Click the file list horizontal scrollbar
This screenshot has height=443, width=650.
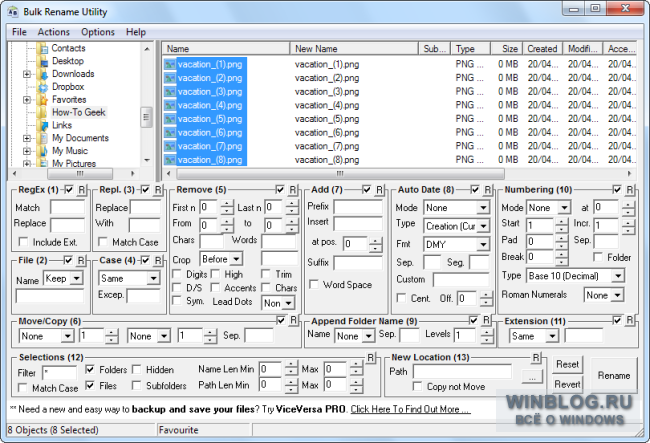coord(340,173)
